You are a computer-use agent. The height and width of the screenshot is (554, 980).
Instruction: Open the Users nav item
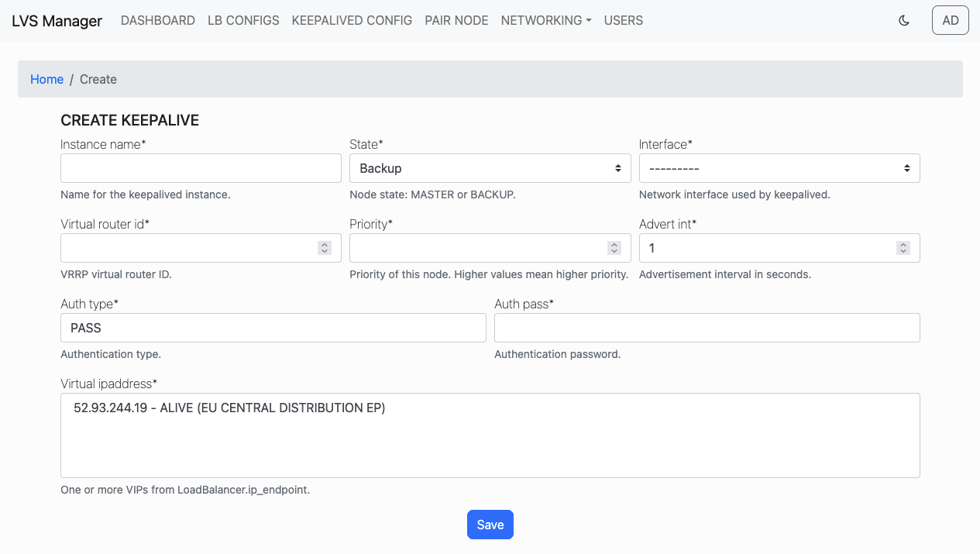tap(624, 21)
